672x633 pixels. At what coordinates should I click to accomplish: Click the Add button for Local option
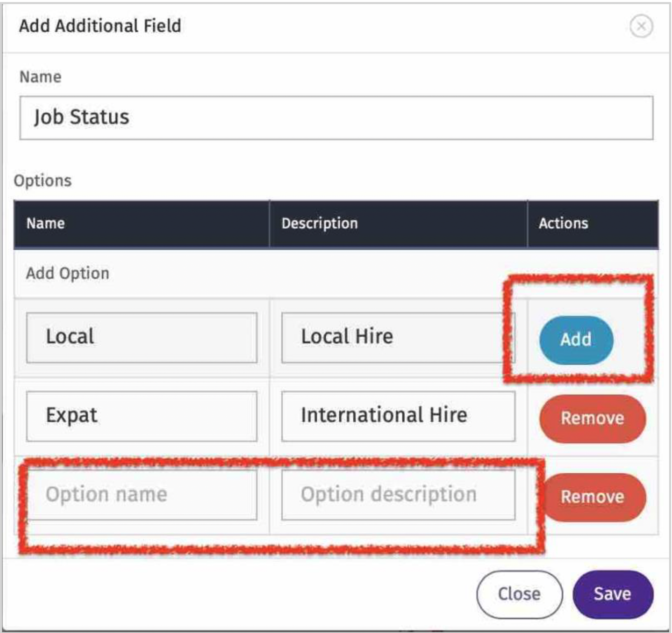pyautogui.click(x=576, y=340)
